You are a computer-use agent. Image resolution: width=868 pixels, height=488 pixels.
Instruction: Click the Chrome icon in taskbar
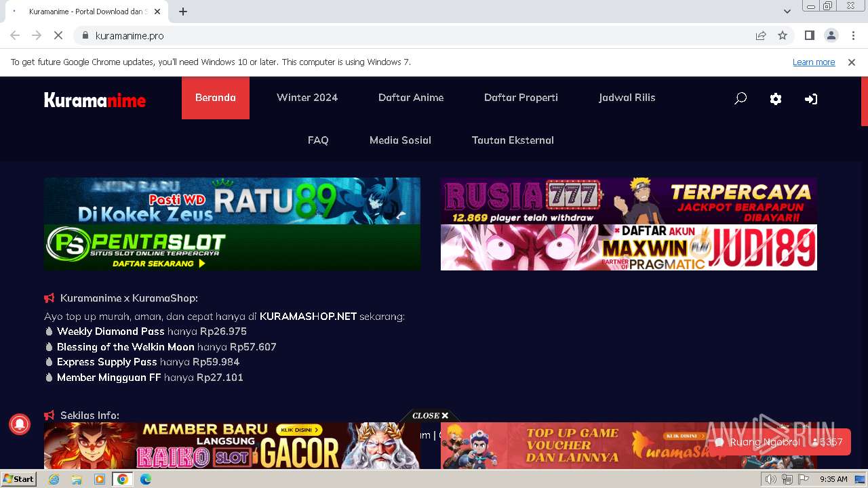(122, 479)
